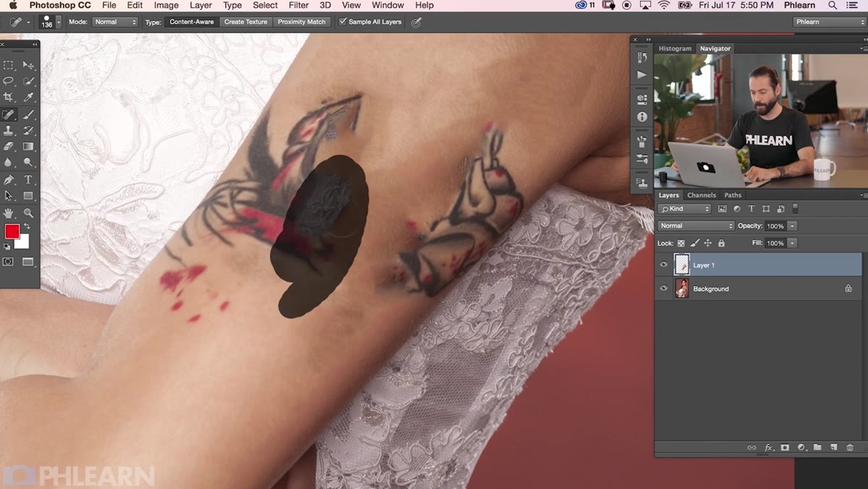Image resolution: width=868 pixels, height=489 pixels.
Task: Create new fill or adjustment layer
Action: click(801, 448)
